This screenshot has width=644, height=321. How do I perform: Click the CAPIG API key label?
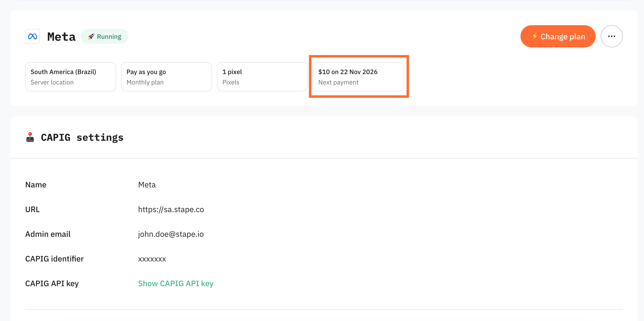tap(52, 283)
